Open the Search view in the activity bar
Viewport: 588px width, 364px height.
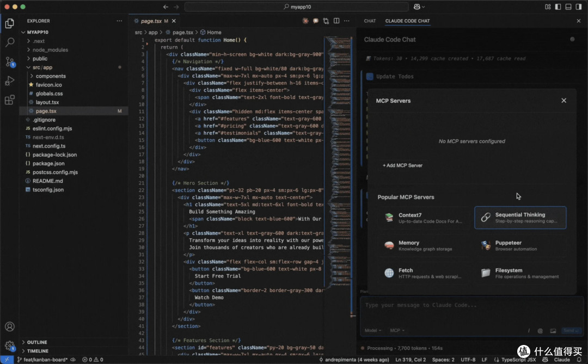[x=10, y=42]
